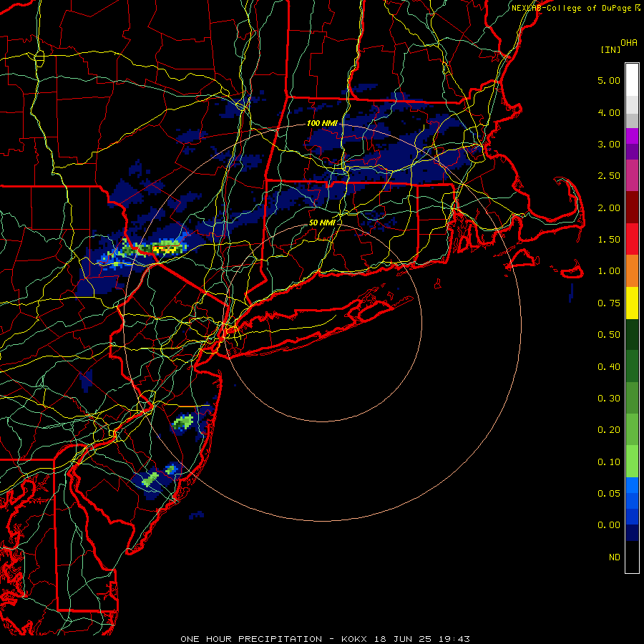Click the 0.05 legend label
The height and width of the screenshot is (644, 644).
(609, 493)
